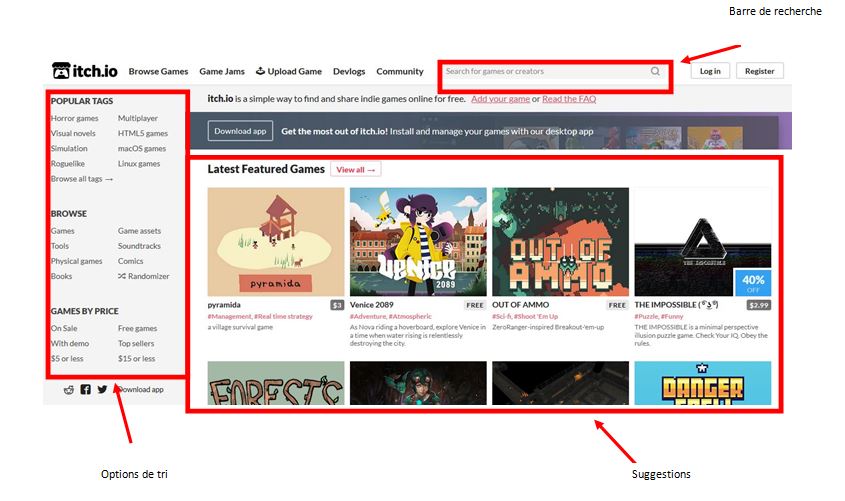Open the Community section
Screen dimensions: 845x501
400,71
